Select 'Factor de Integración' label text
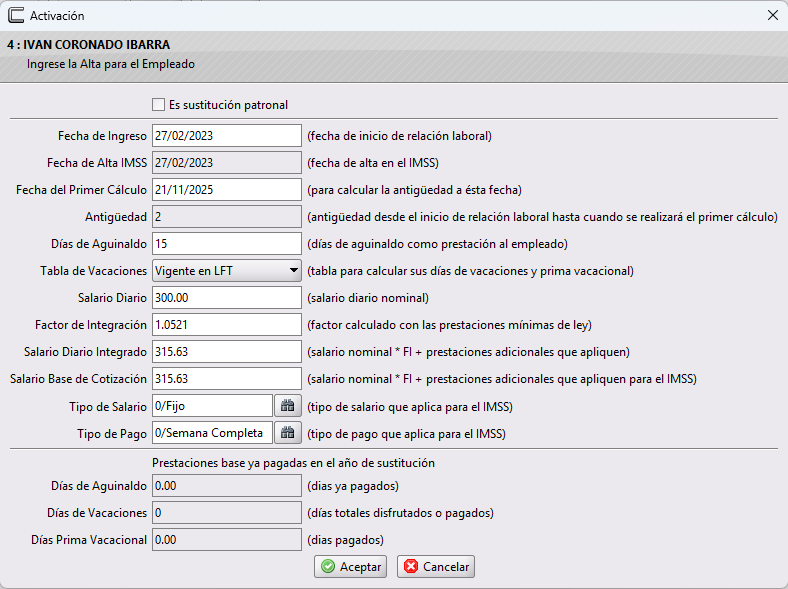Viewport: 788px width, 589px height. 91,325
